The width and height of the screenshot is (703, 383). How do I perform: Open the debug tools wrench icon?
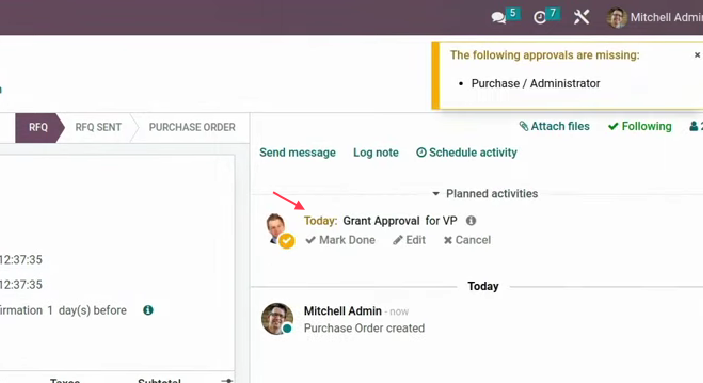(581, 17)
